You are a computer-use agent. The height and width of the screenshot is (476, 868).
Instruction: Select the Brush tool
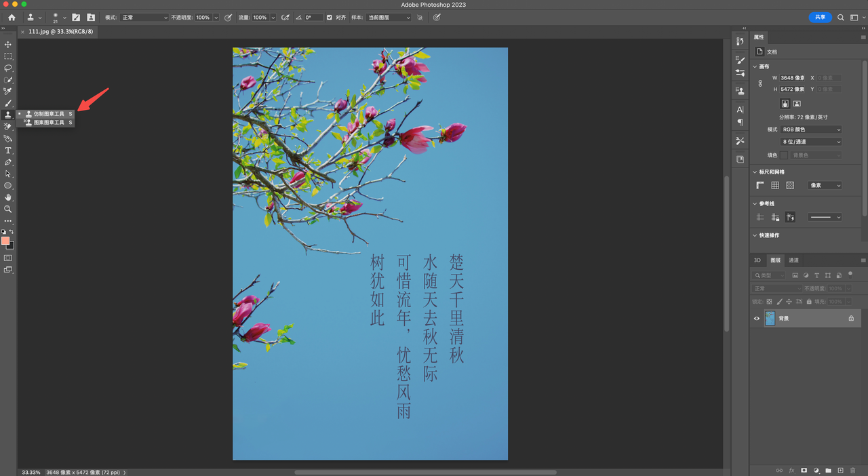[x=8, y=104]
